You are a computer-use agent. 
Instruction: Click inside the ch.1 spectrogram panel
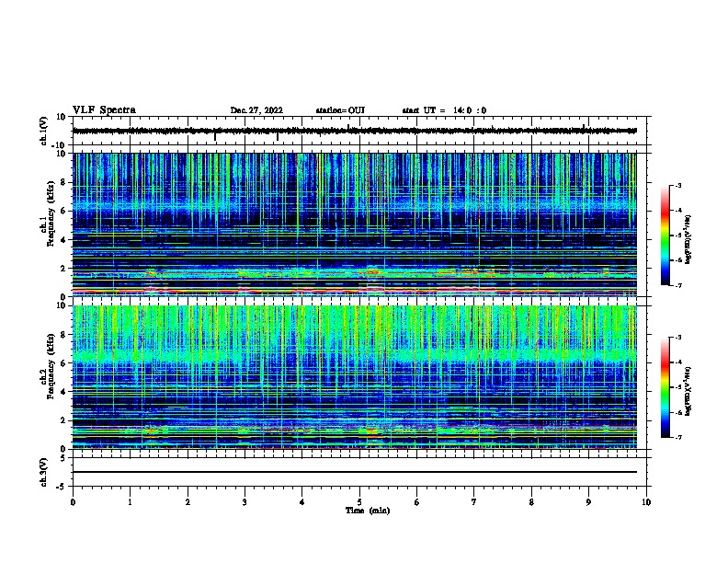[354, 224]
